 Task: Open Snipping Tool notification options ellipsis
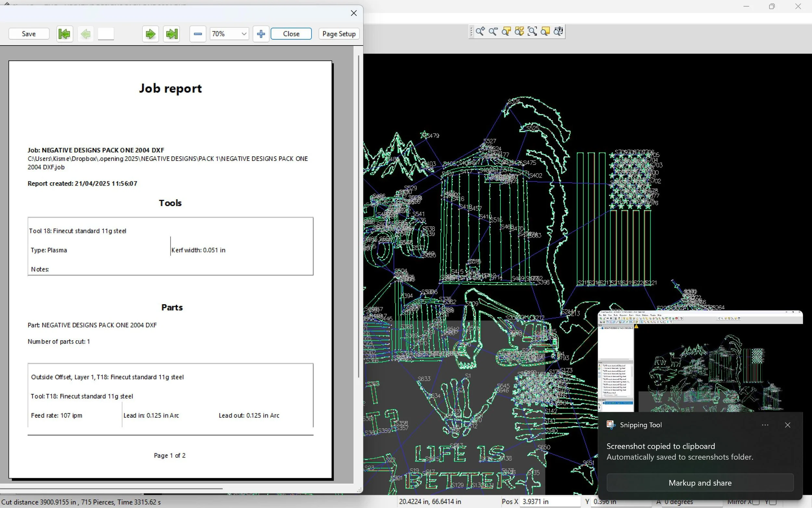pos(765,425)
